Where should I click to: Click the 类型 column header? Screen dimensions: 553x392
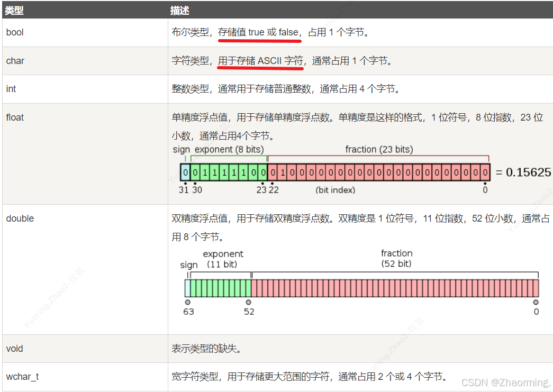(14, 11)
